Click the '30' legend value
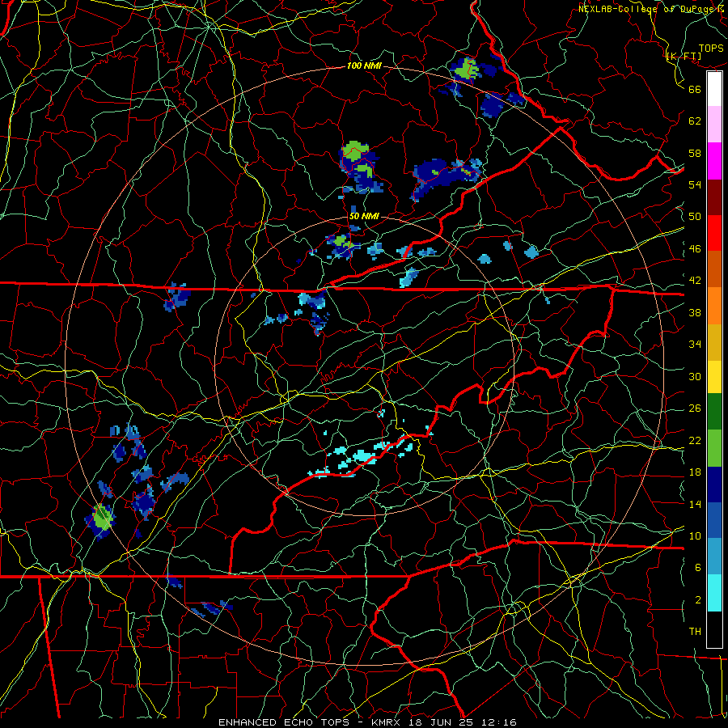Image resolution: width=728 pixels, height=728 pixels. coord(695,376)
